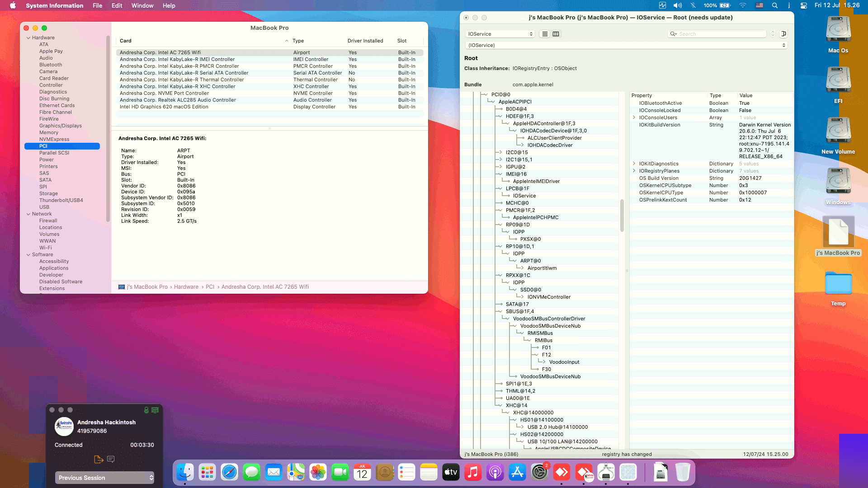The width and height of the screenshot is (868, 488).
Task: Open the Edit menu
Action: 117,5
